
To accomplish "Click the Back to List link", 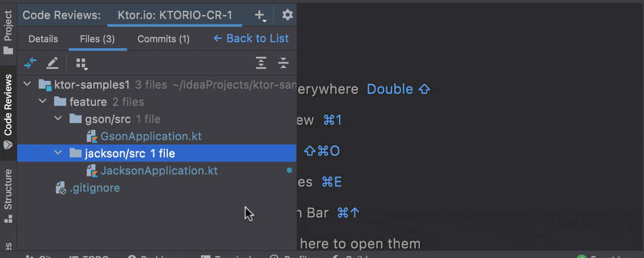I will click(x=251, y=38).
